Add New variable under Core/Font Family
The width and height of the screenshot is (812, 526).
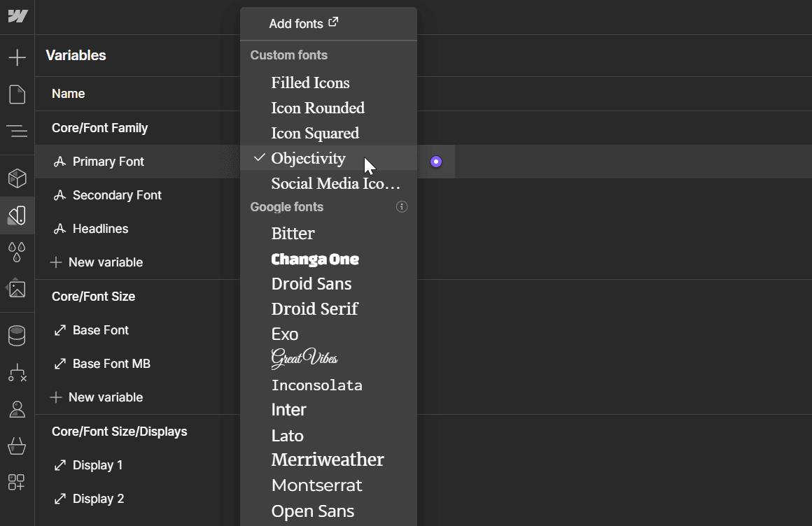[97, 262]
